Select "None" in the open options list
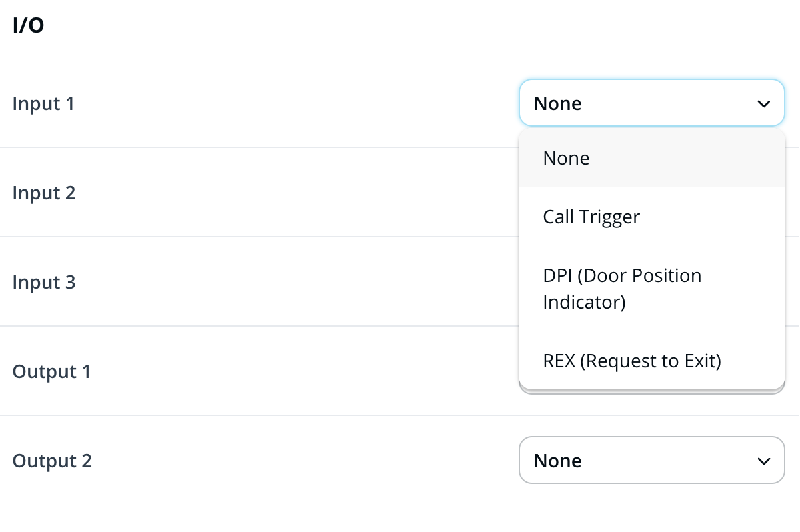800x532 pixels. coord(566,158)
